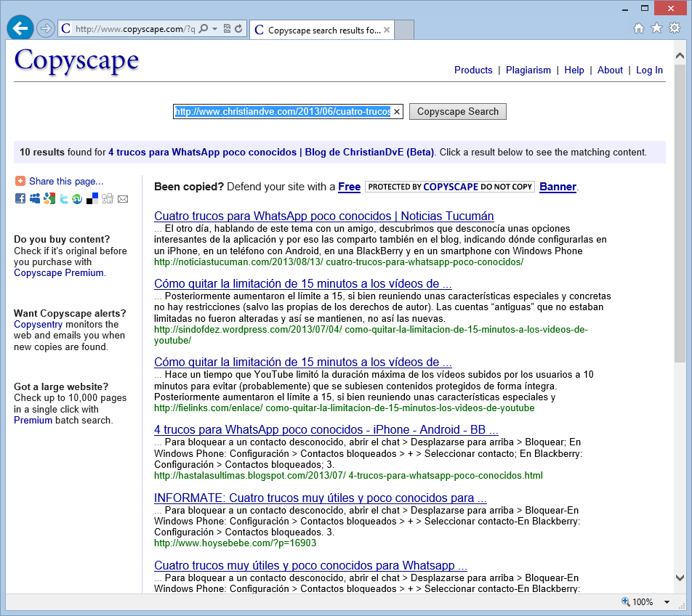This screenshot has width=692, height=616.
Task: Go forward with the forward arrow button
Action: point(45,29)
